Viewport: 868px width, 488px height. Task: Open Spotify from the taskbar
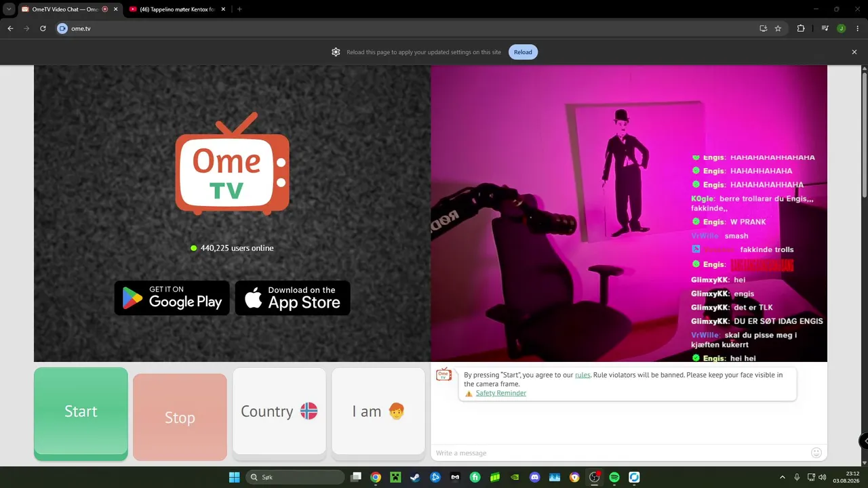614,477
